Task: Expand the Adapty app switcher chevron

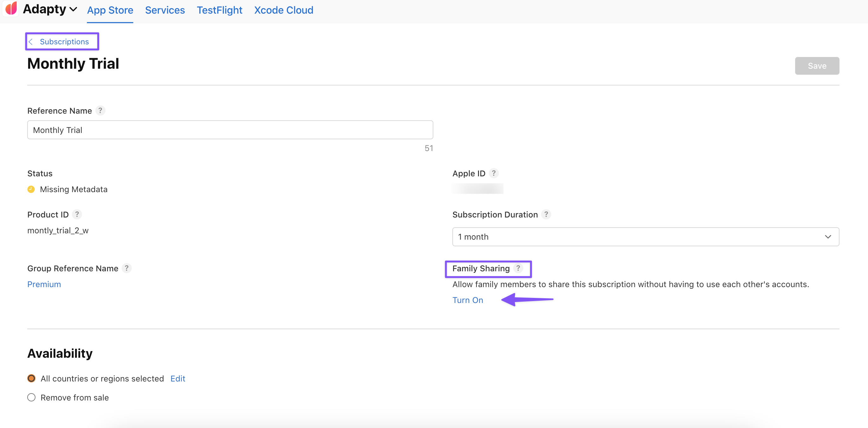Action: 73,9
